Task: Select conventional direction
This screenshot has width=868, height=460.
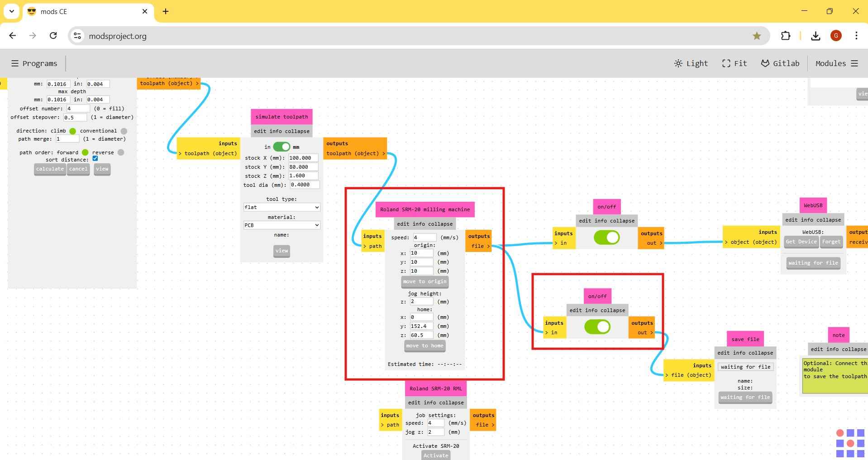Action: 124,131
